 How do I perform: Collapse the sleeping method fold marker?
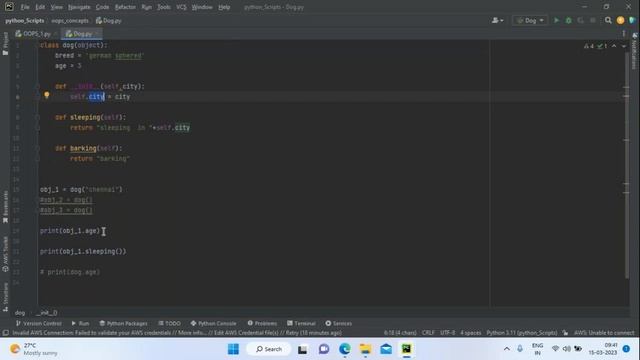coord(37,118)
